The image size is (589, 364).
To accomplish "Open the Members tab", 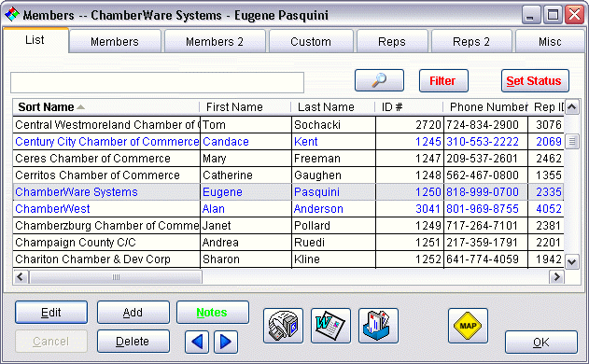I will click(115, 41).
